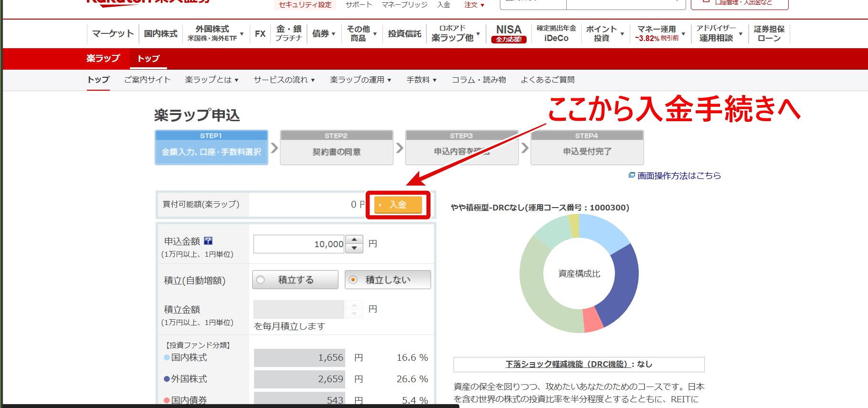Click the 資産構成比 chart center label

click(x=579, y=273)
